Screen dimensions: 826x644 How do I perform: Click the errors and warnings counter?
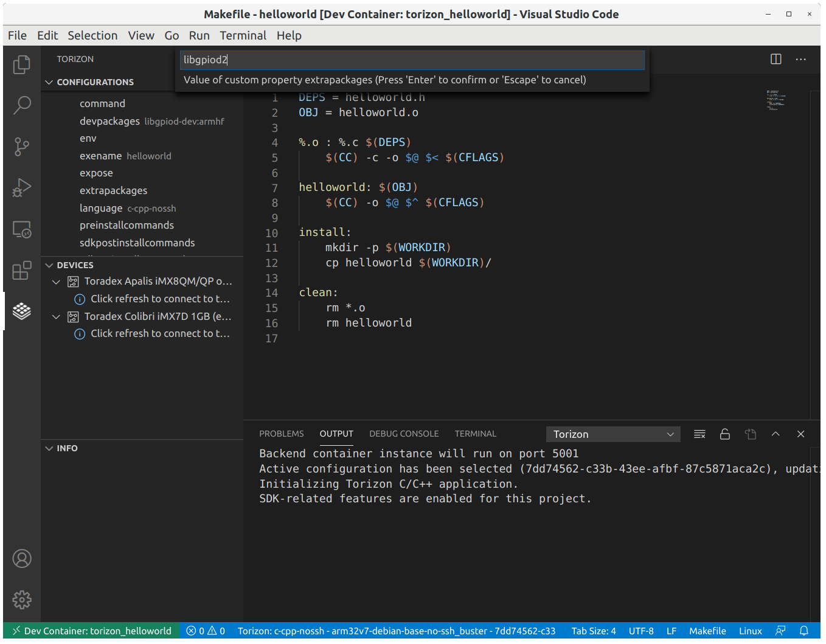tap(206, 631)
